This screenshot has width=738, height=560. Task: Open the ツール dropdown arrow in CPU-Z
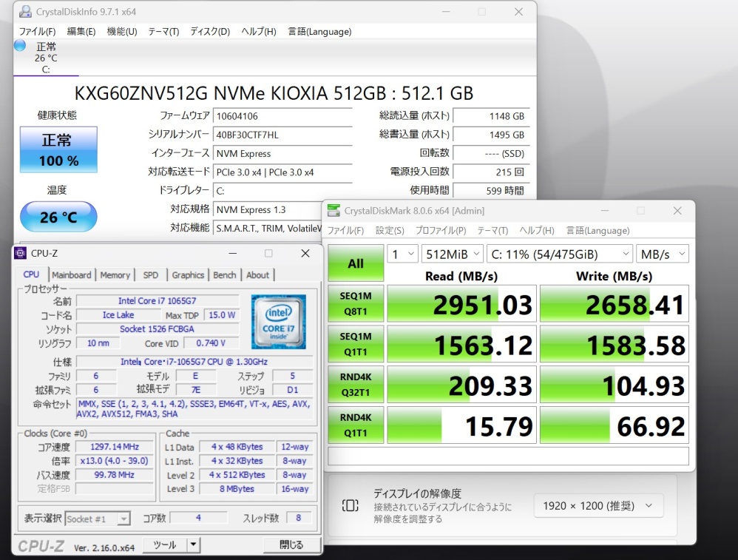click(194, 545)
